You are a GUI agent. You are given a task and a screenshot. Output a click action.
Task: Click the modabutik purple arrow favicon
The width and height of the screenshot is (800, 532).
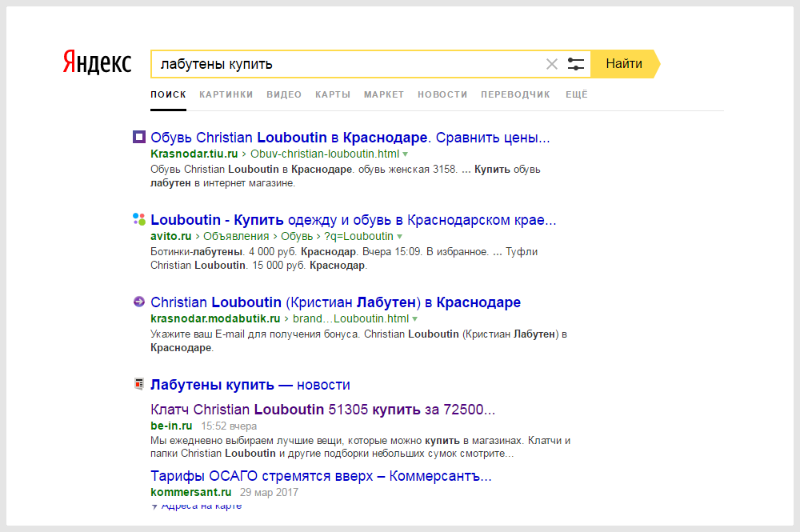click(138, 302)
